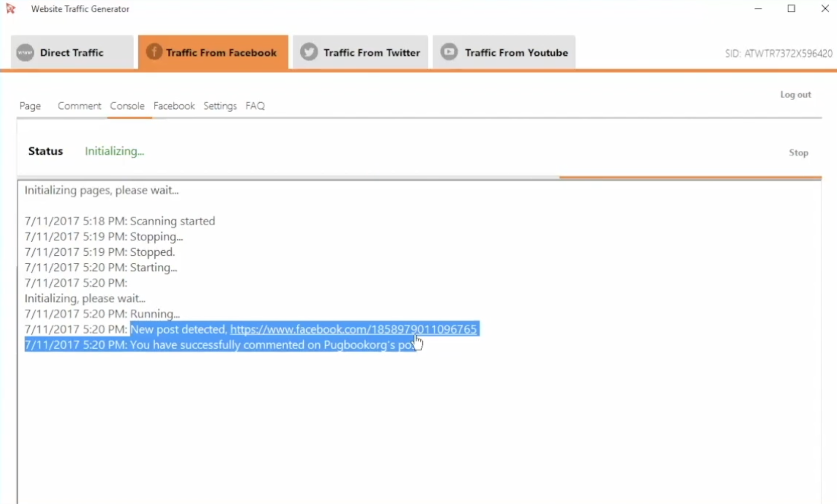Click the YouTube play icon in tab

[449, 52]
